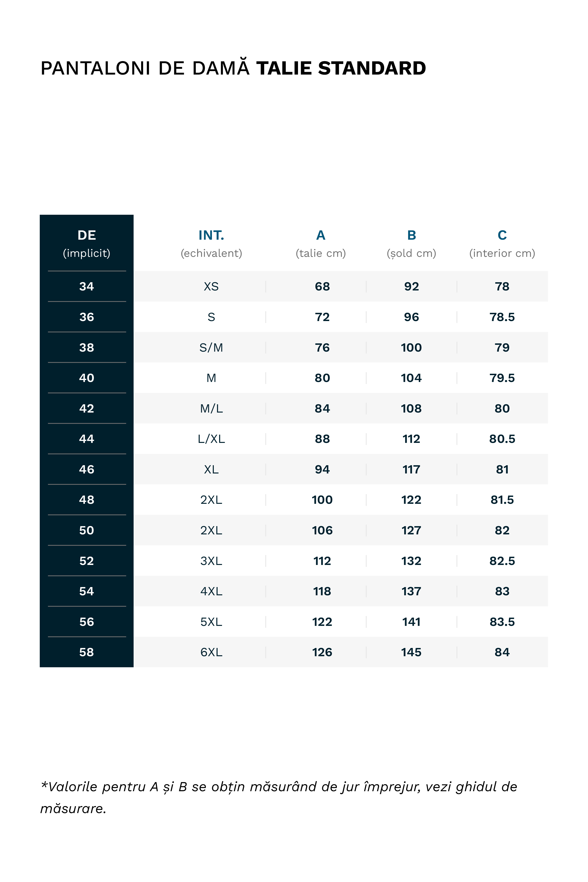Select the DE size 40 row label
This screenshot has width=588, height=882.
tap(87, 378)
